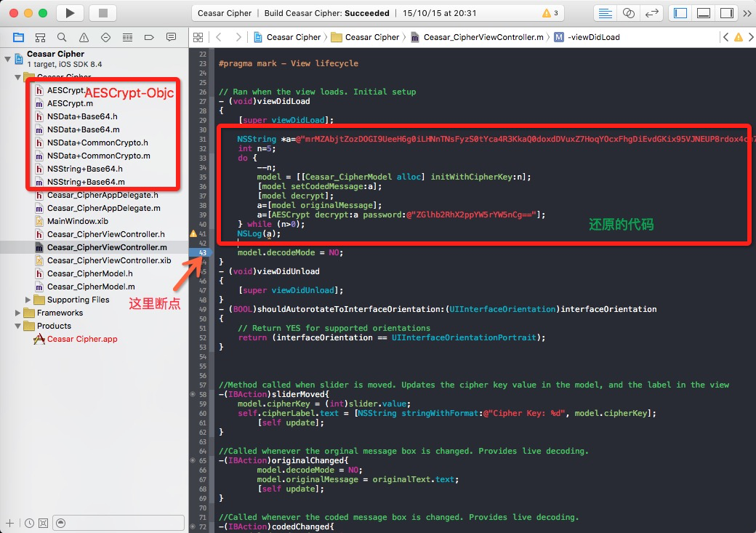The width and height of the screenshot is (756, 533).
Task: Go back in editor history
Action: coord(219,37)
